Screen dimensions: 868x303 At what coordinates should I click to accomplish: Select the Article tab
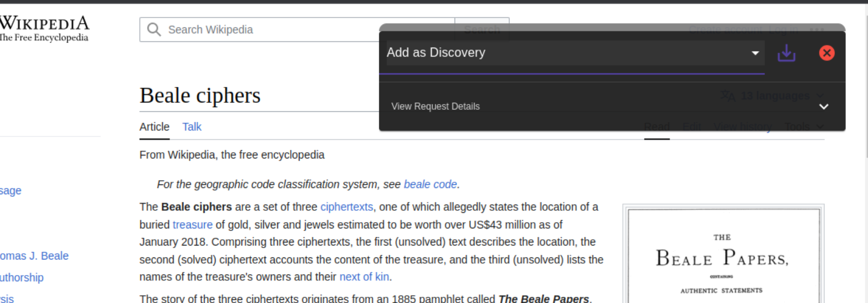(154, 127)
